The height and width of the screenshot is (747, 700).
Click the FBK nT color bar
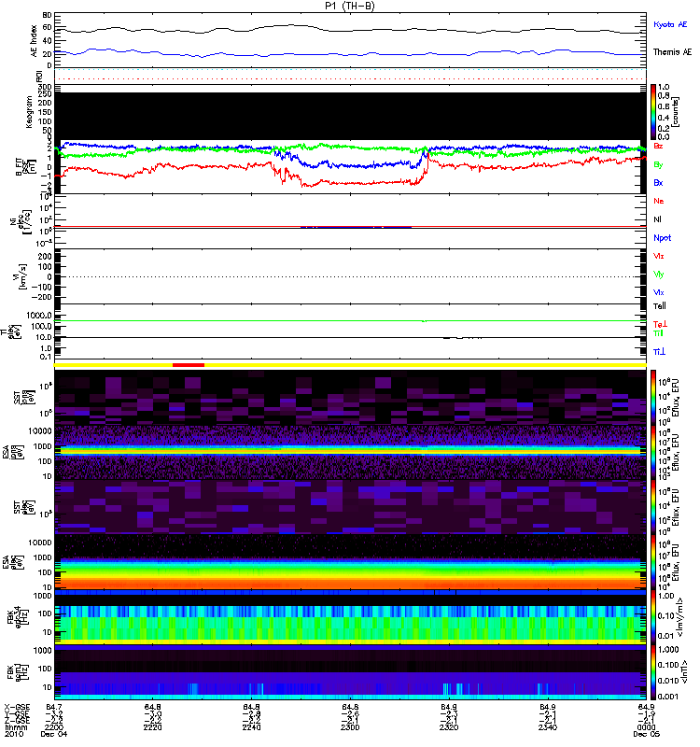point(653,672)
